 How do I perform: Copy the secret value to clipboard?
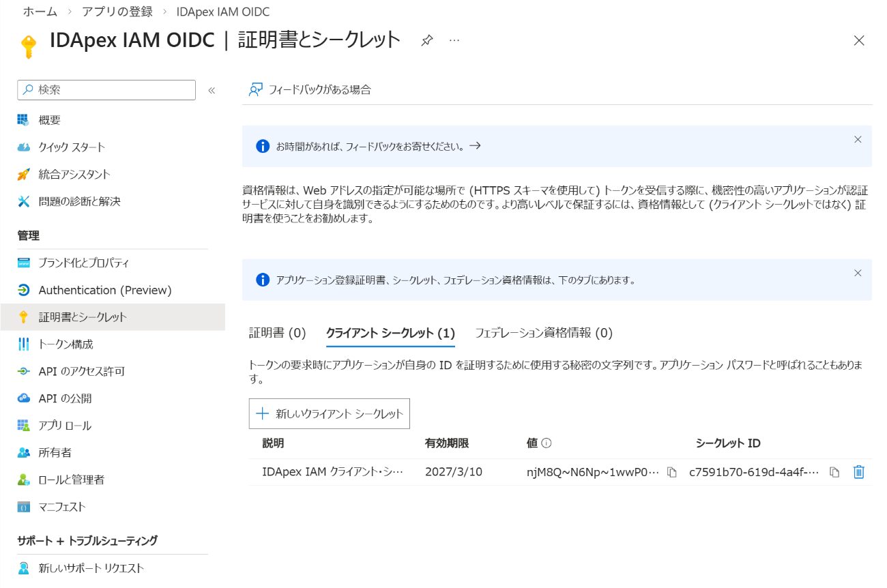(x=671, y=472)
